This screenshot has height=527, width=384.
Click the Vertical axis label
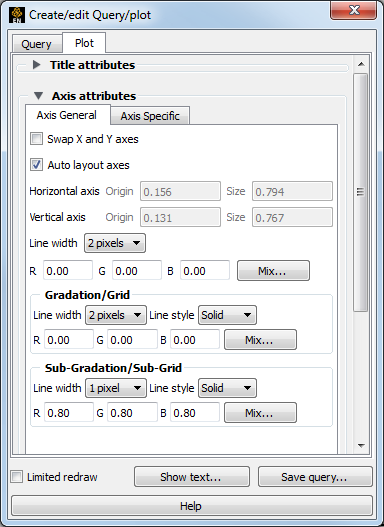pyautogui.click(x=57, y=217)
